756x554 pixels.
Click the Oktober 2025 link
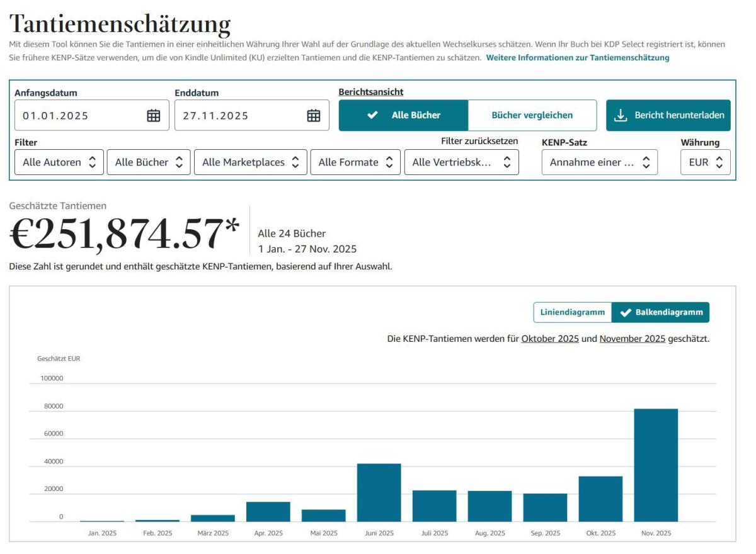tap(550, 339)
